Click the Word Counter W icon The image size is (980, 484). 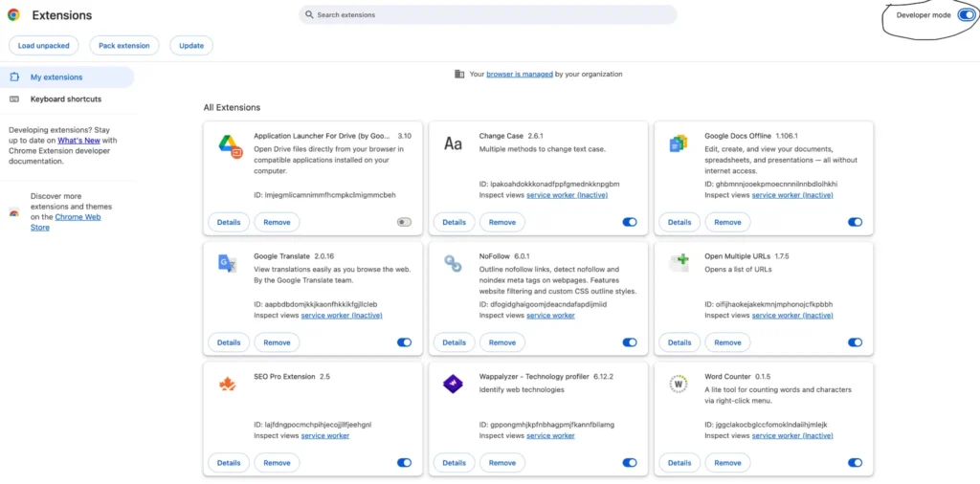click(679, 385)
